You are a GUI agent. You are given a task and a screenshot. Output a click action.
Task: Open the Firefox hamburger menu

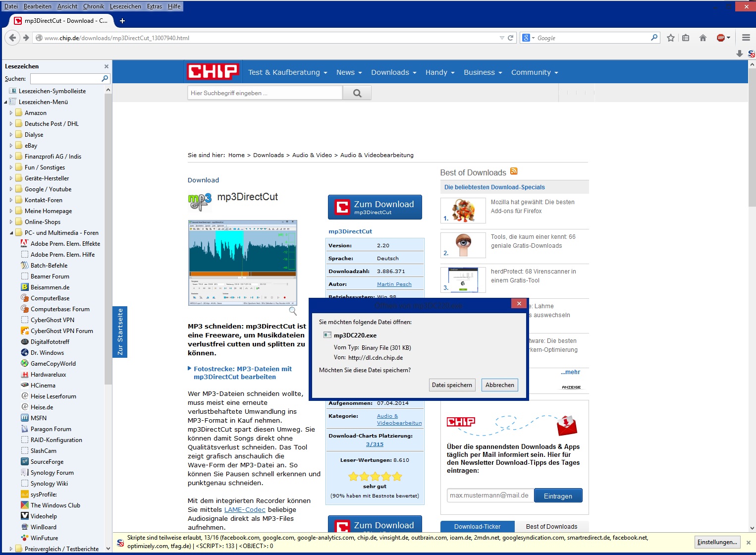coord(746,38)
